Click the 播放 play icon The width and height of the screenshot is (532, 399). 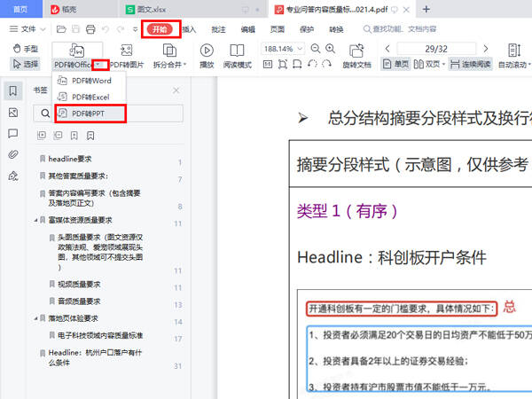207,51
